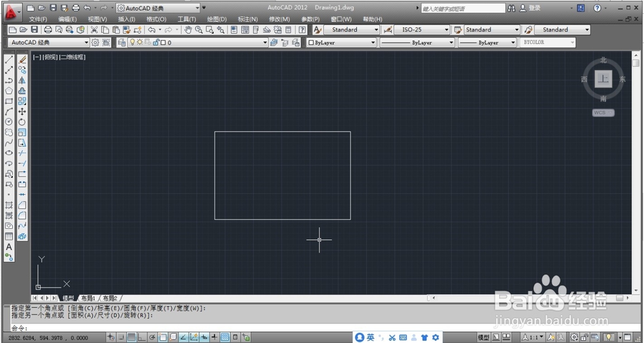Image resolution: width=644 pixels, height=343 pixels.
Task: Select the Spline tool
Action: (8, 142)
